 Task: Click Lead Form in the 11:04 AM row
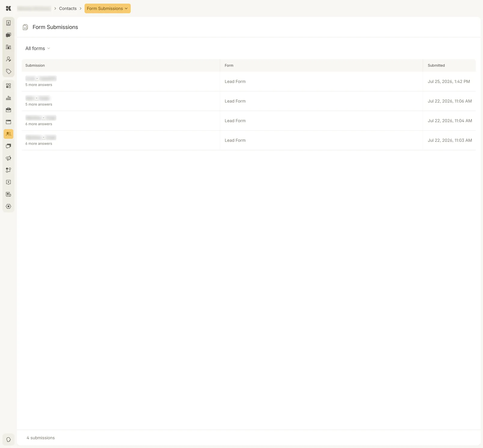coord(235,121)
